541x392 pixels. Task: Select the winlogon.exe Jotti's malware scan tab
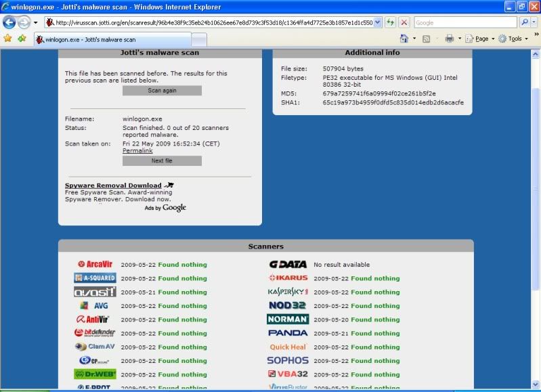tap(112, 40)
